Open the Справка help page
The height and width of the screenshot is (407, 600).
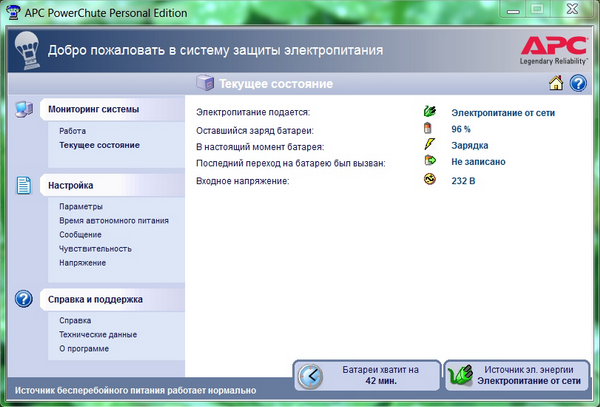coord(75,321)
